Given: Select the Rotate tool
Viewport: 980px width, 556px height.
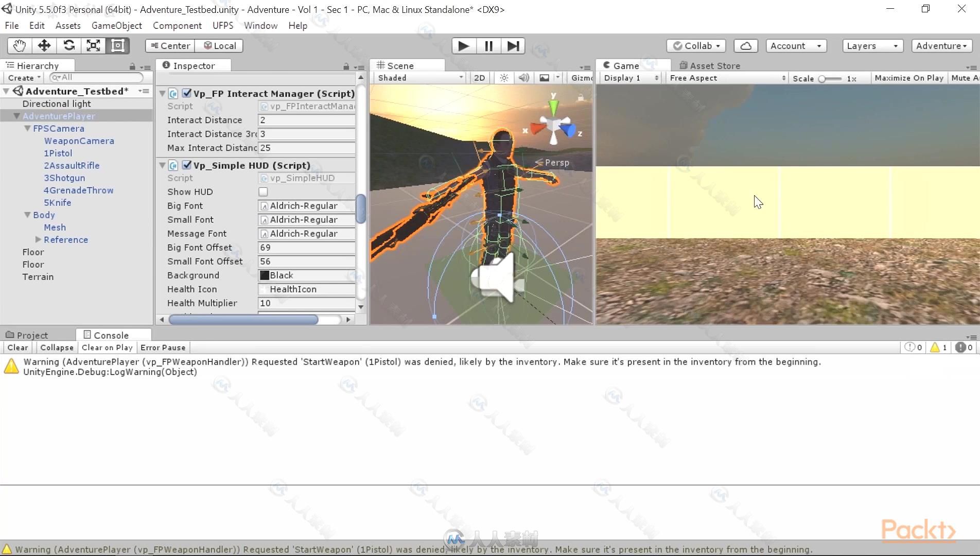Looking at the screenshot, I should [x=69, y=46].
